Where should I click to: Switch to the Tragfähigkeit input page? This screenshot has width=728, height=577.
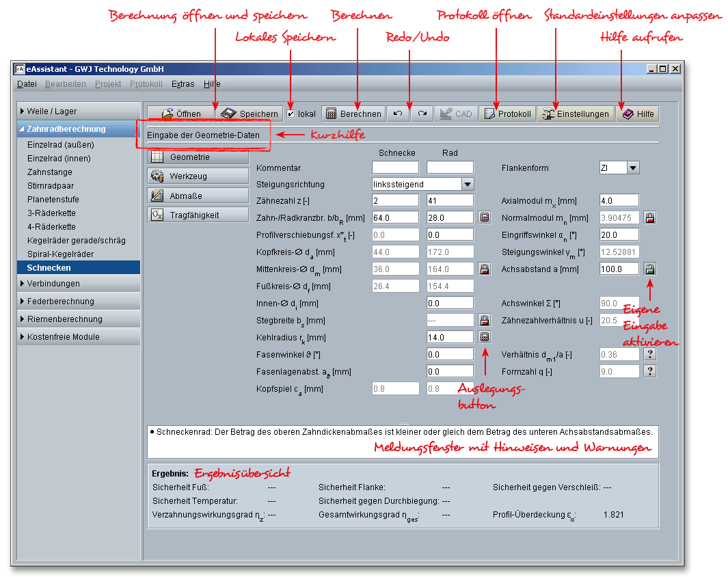(x=198, y=215)
